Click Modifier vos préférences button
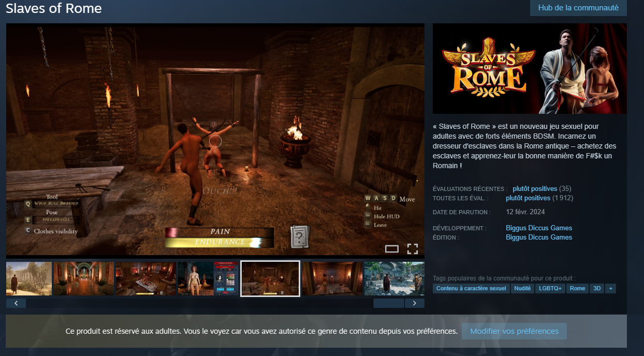The height and width of the screenshot is (356, 644). click(x=514, y=331)
